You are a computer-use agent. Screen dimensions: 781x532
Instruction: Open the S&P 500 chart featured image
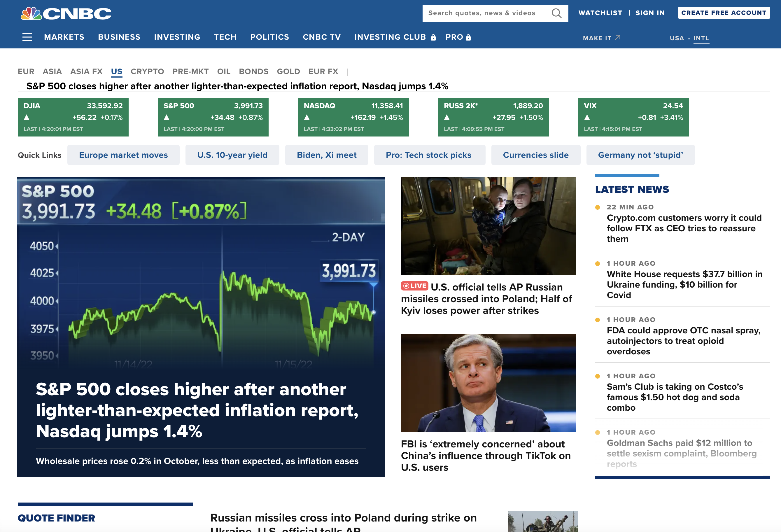[201, 274]
